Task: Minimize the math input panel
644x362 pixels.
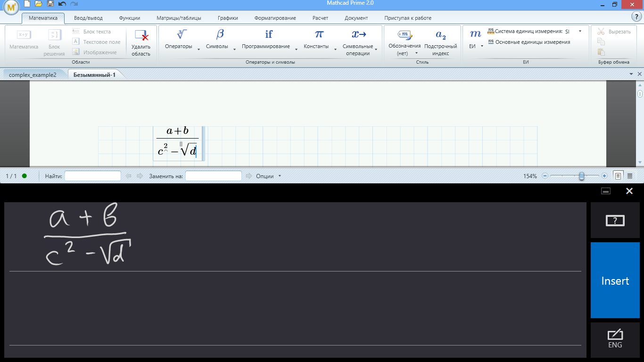Action: click(x=606, y=191)
